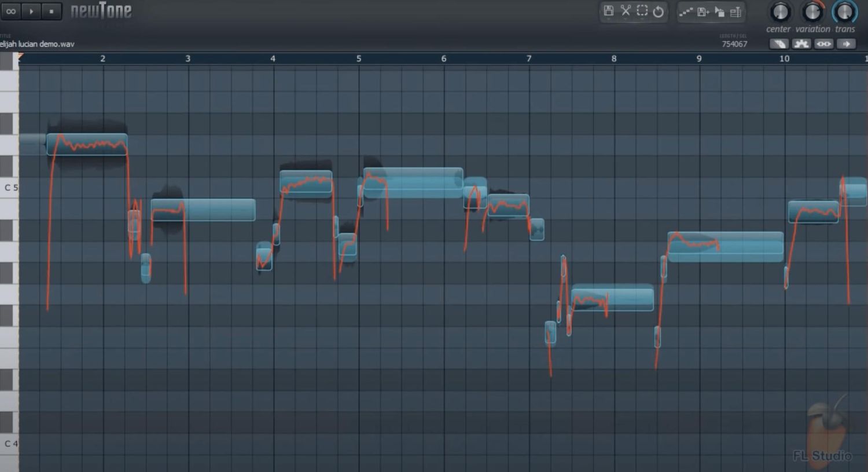Stop playback with the stop button
Image resolution: width=868 pixels, height=472 pixels.
click(52, 11)
